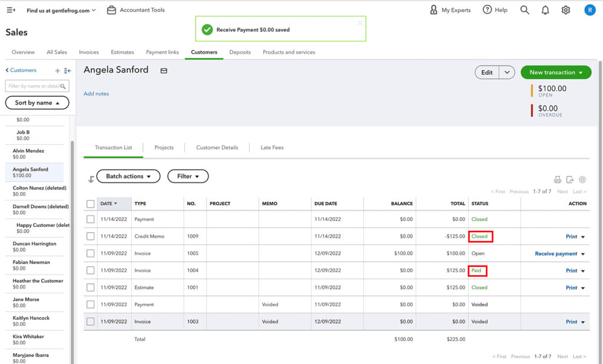Open the Batch actions dropdown

point(128,176)
